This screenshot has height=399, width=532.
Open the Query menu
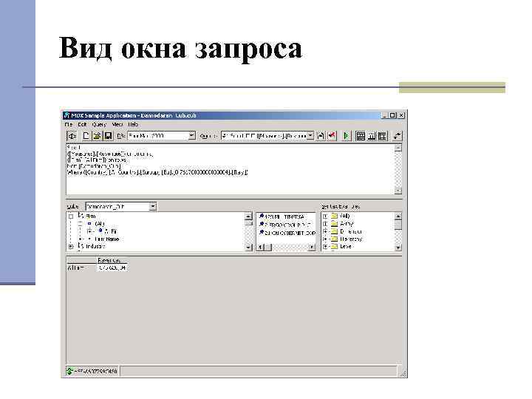tap(99, 125)
